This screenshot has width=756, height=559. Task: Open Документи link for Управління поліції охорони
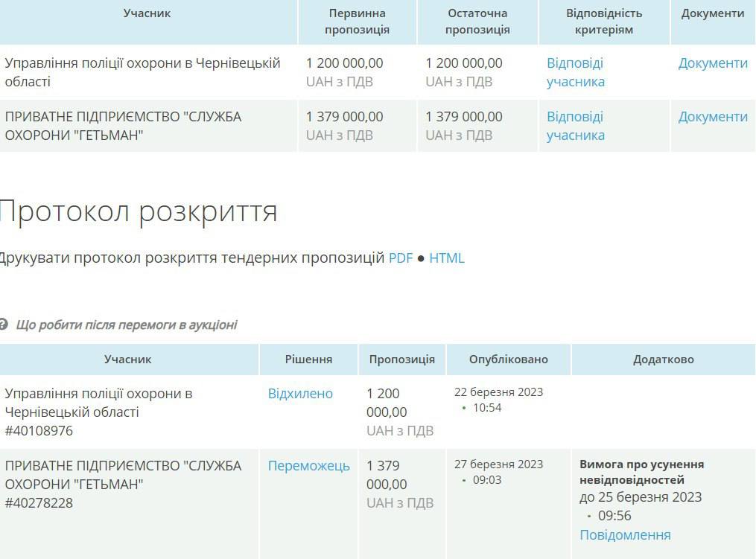tap(713, 63)
